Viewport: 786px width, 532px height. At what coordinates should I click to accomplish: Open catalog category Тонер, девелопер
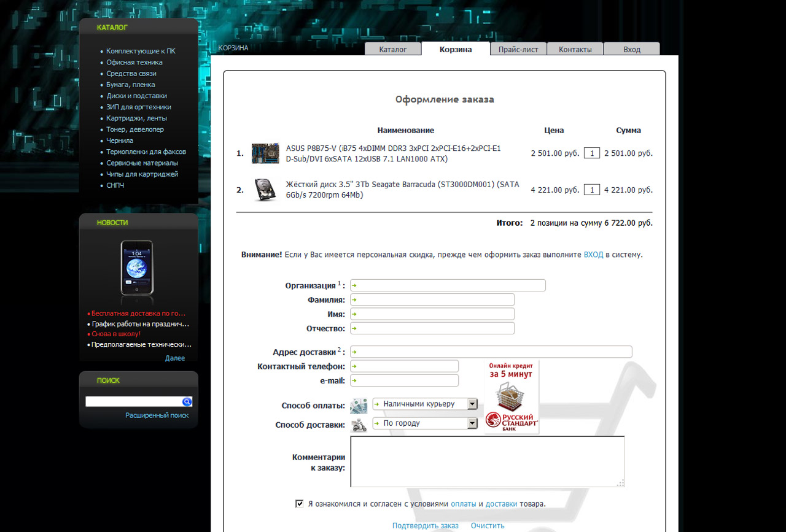[135, 129]
